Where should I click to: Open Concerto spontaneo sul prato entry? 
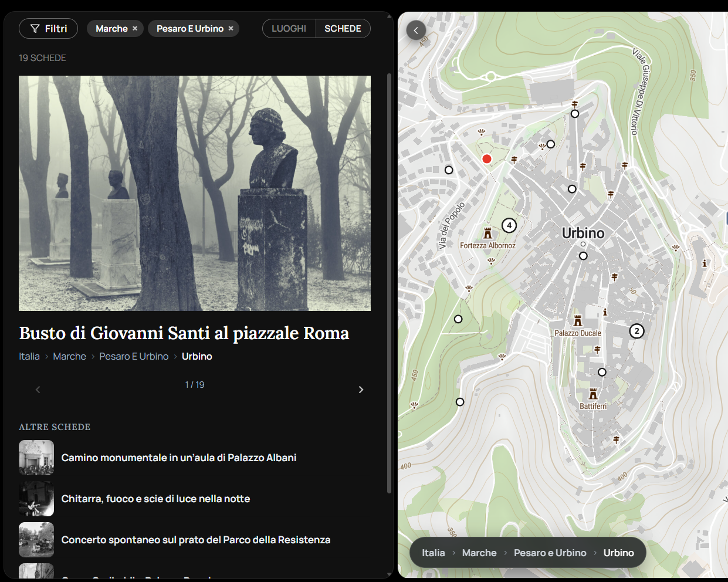pos(196,540)
